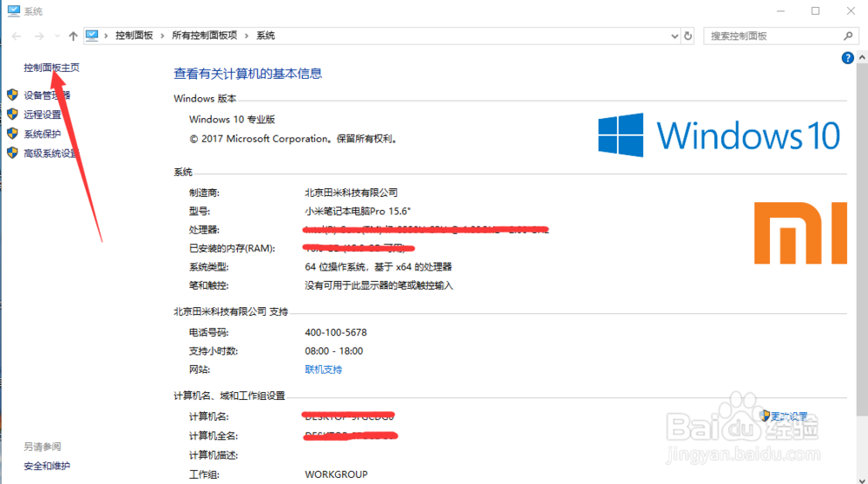The image size is (868, 484).
Task: Open 远程设置 from the sidebar
Action: pyautogui.click(x=42, y=114)
